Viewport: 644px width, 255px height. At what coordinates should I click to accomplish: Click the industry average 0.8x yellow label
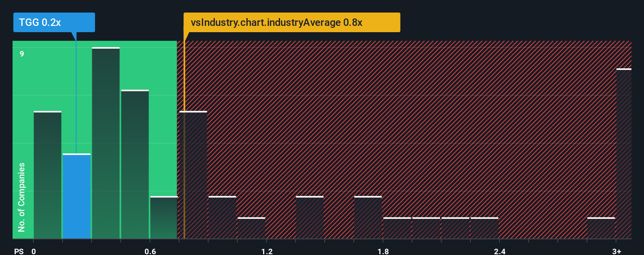coord(292,22)
